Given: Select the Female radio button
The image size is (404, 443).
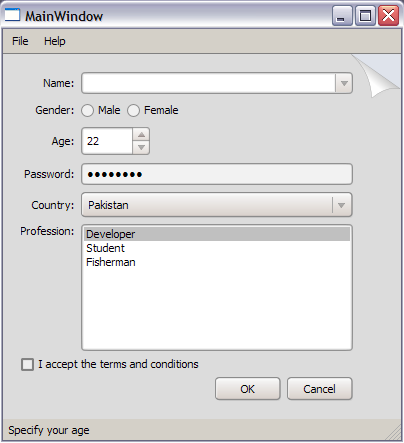Looking at the screenshot, I should tap(133, 110).
